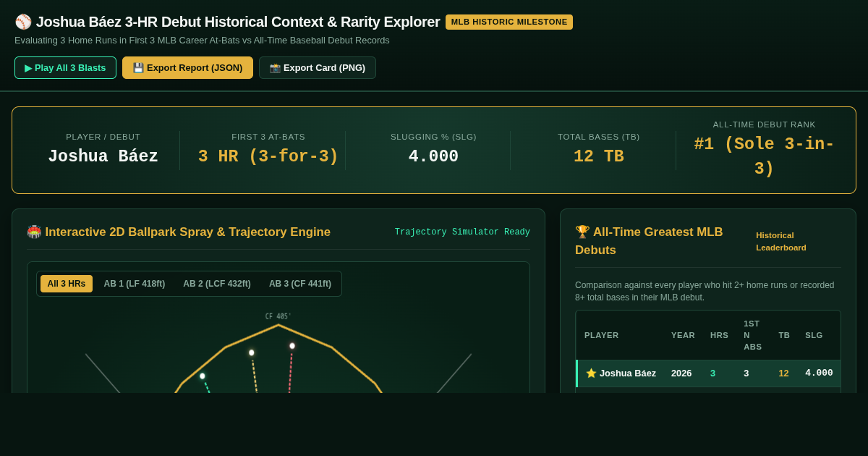
Task: Click the baseball icon in the page title
Action: coord(23,22)
